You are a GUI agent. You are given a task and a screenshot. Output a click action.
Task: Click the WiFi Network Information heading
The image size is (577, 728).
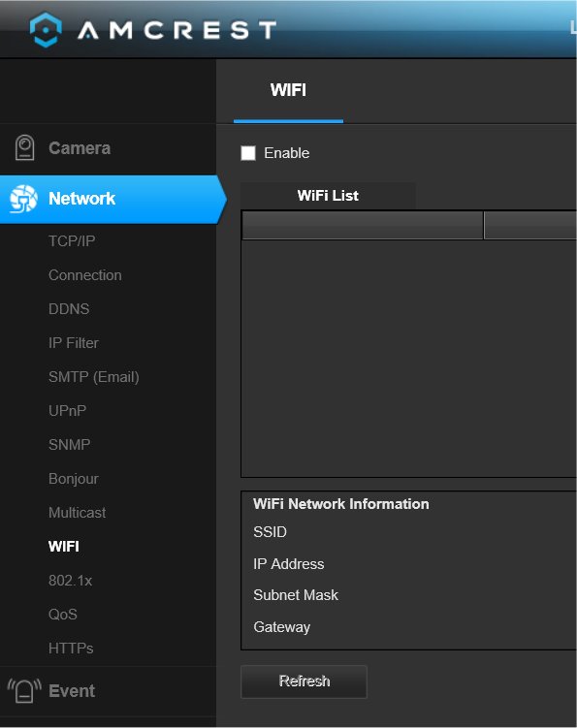click(341, 504)
